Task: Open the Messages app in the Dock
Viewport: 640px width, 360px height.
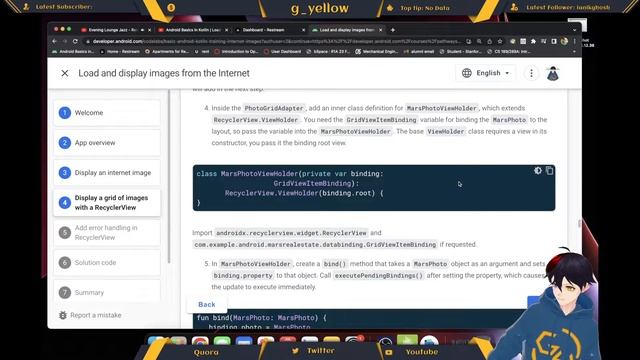Action: point(222,341)
